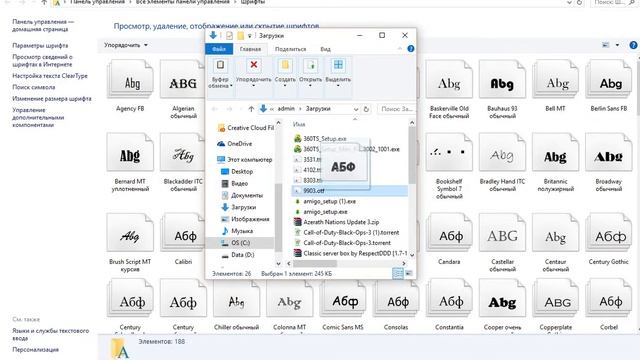
Task: Select the file amigo_setup.exe
Action: pos(321,212)
